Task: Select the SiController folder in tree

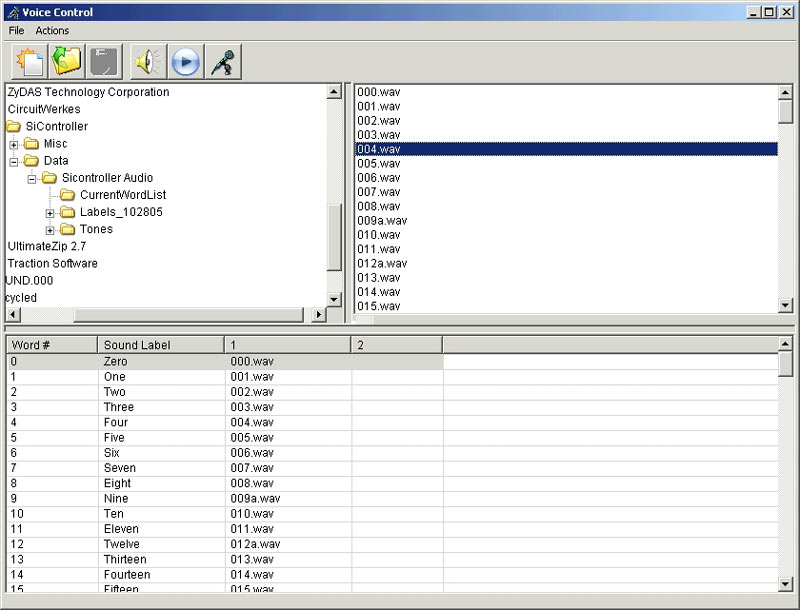Action: [56, 126]
